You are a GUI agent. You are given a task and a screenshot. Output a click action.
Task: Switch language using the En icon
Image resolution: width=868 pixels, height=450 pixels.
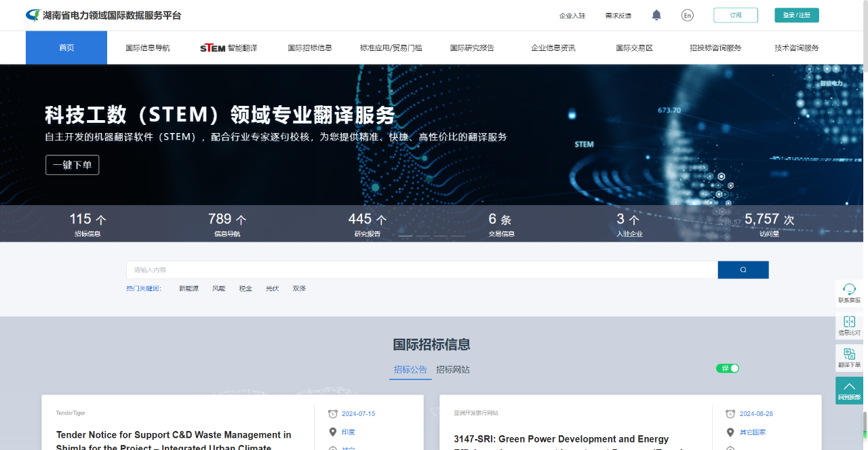coord(687,14)
